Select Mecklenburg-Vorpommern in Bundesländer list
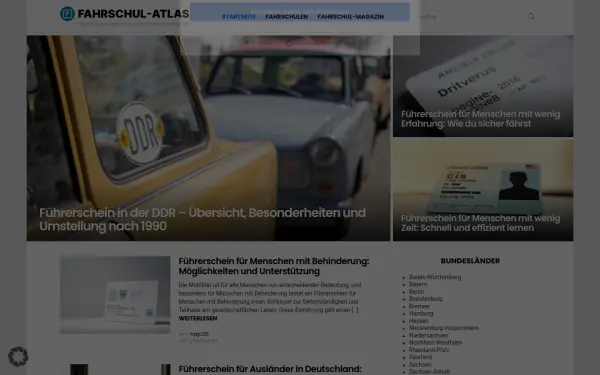The image size is (600, 375). [443, 328]
